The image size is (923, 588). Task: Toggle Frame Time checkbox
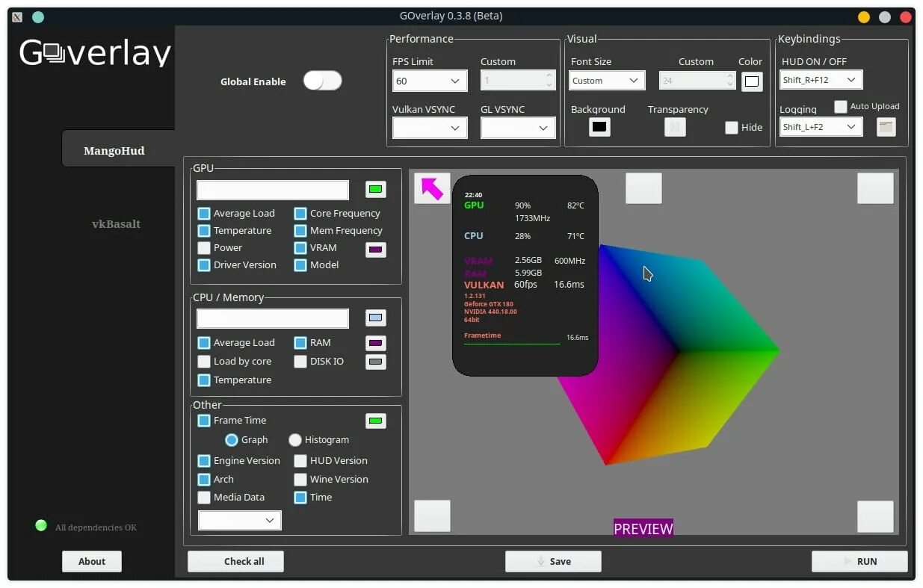tap(204, 420)
